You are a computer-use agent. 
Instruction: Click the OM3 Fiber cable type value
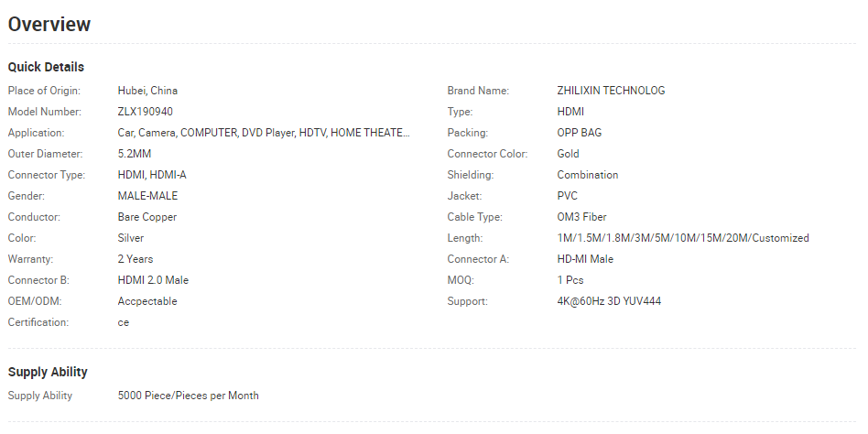pyautogui.click(x=581, y=217)
